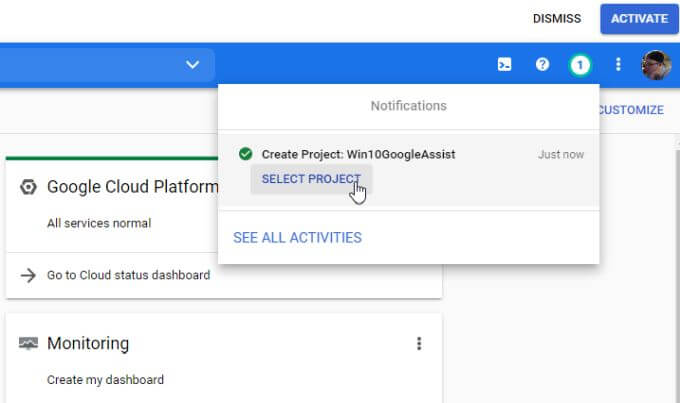680x403 pixels.
Task: Click the Create Project: Win10GoogleAssist notification
Action: (358, 154)
